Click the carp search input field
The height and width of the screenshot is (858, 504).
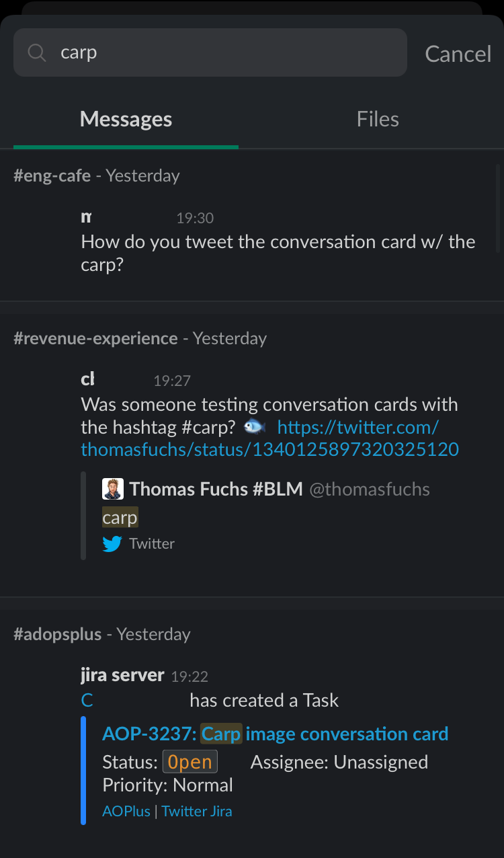click(222, 52)
